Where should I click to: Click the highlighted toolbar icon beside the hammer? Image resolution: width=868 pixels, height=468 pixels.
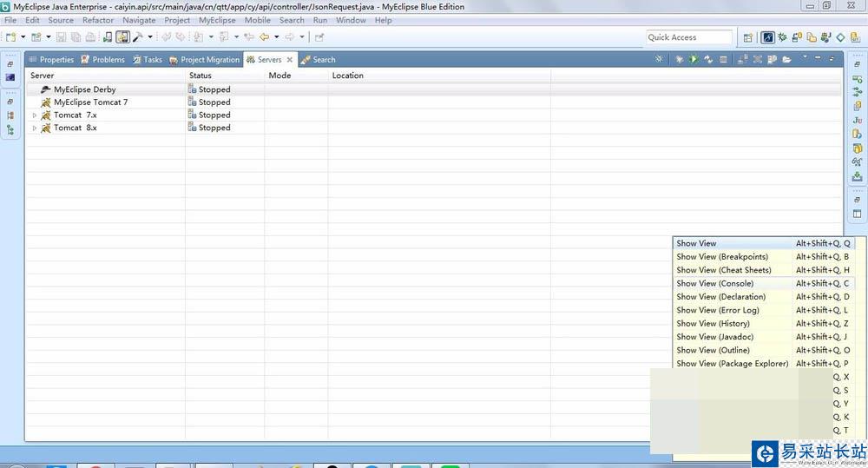point(123,37)
